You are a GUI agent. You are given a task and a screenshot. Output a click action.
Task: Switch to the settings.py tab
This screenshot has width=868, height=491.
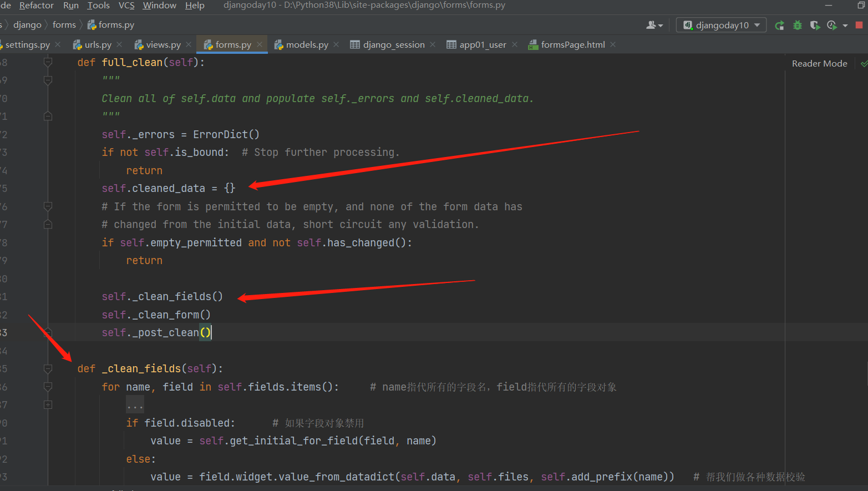point(27,45)
